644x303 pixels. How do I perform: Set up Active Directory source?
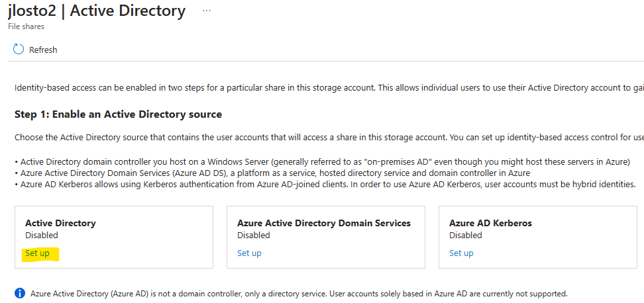pos(37,253)
